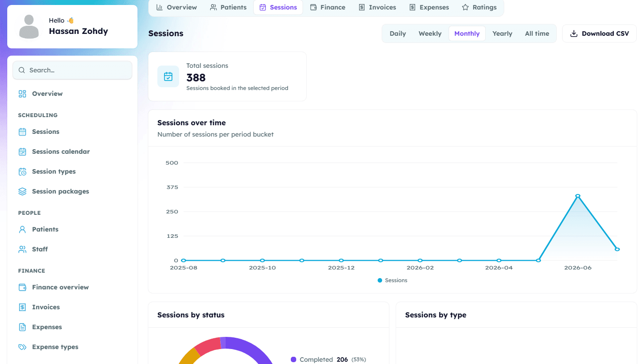Click the Finance overview wallet icon
The width and height of the screenshot is (644, 364).
point(22,288)
